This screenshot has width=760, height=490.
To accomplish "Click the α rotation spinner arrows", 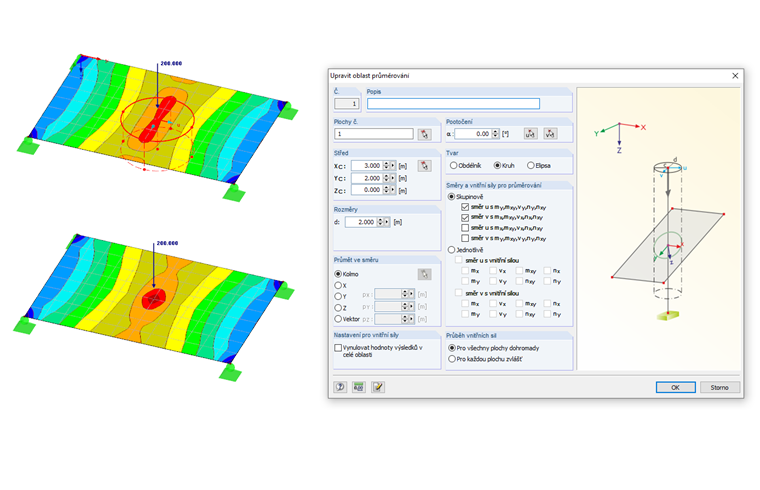I will [495, 134].
